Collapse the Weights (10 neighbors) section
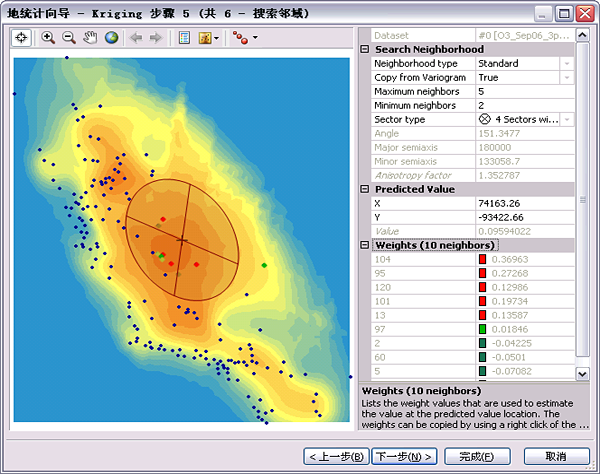This screenshot has height=474, width=600. pyautogui.click(x=364, y=245)
